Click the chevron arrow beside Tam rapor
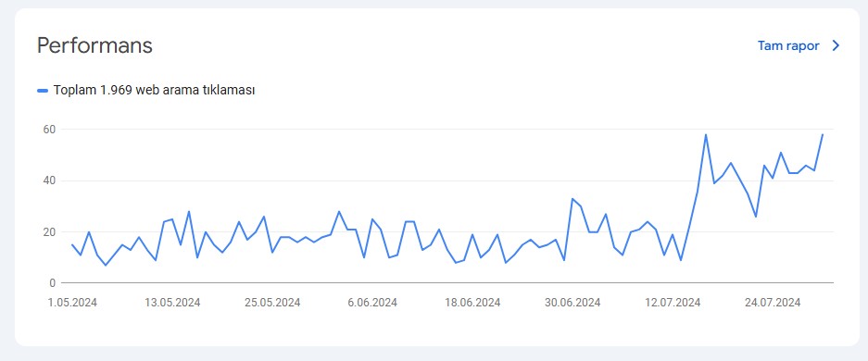Screen dimensions: 868x361 [x=836, y=46]
